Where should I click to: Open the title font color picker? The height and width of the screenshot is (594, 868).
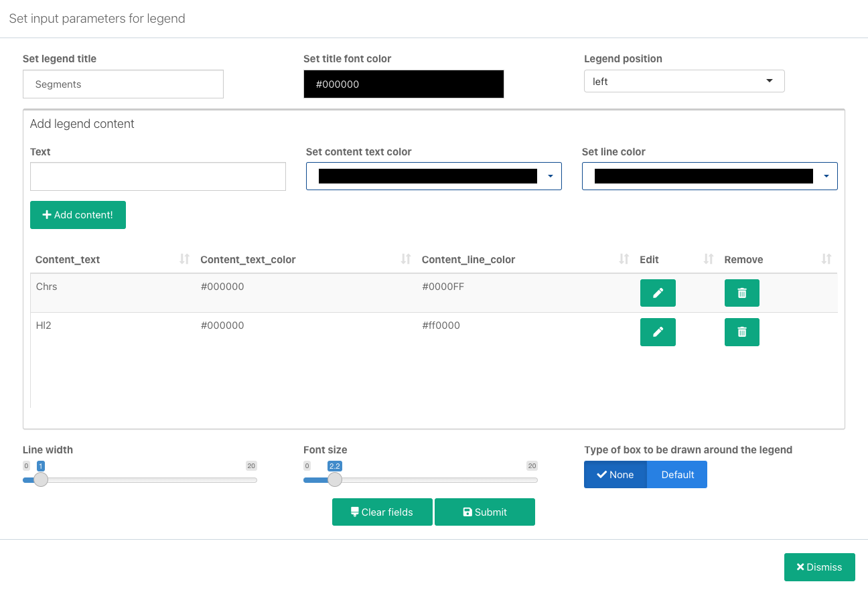[404, 84]
